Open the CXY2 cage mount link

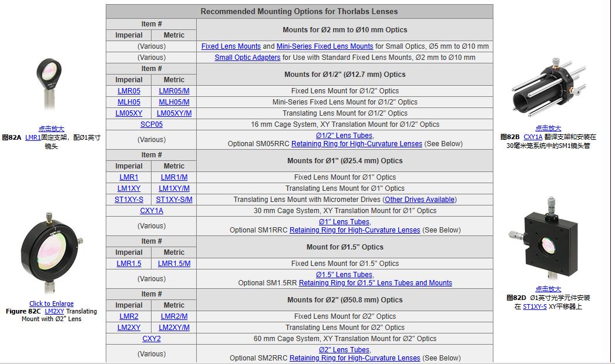[152, 339]
